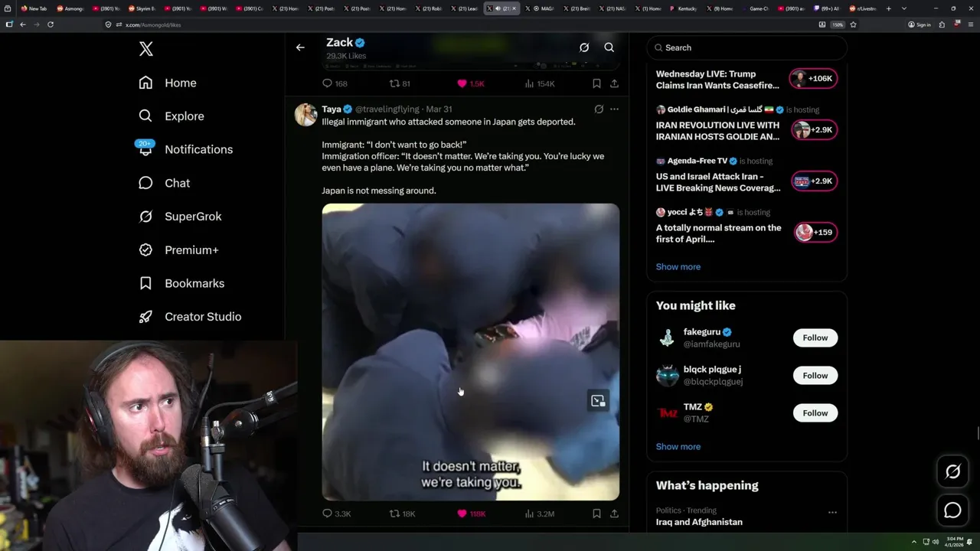The width and height of the screenshot is (980, 551).
Task: Bookmark this page with the star icon
Action: [853, 24]
